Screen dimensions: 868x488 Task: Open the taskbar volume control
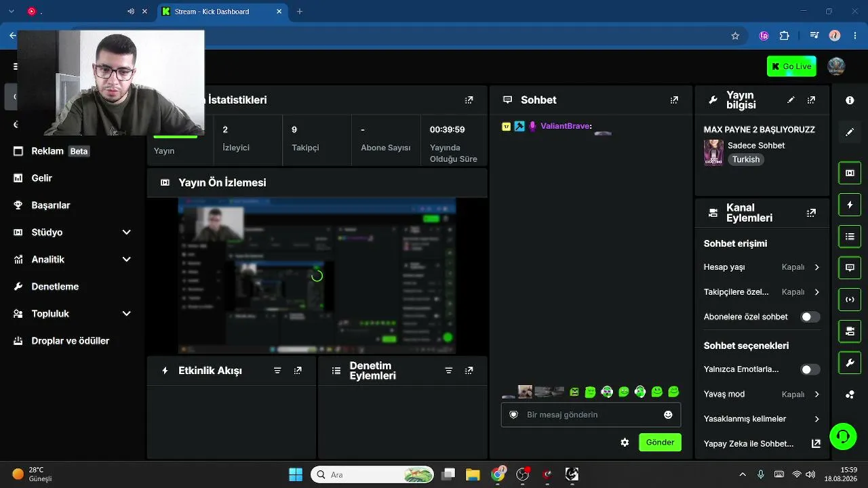tap(810, 474)
